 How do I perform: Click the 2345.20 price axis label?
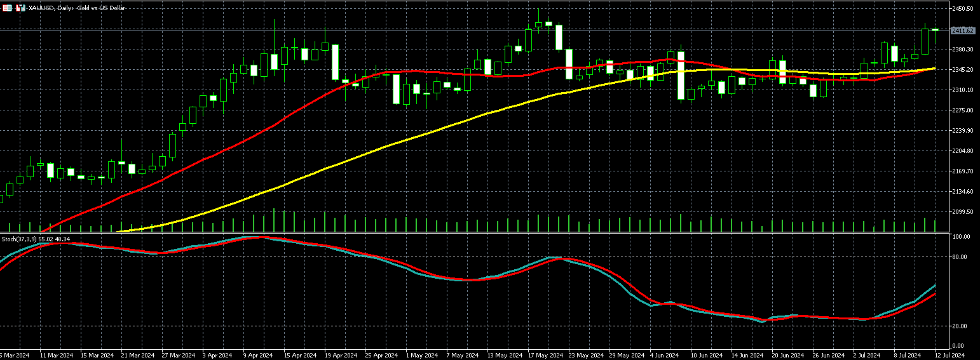pyautogui.click(x=963, y=69)
